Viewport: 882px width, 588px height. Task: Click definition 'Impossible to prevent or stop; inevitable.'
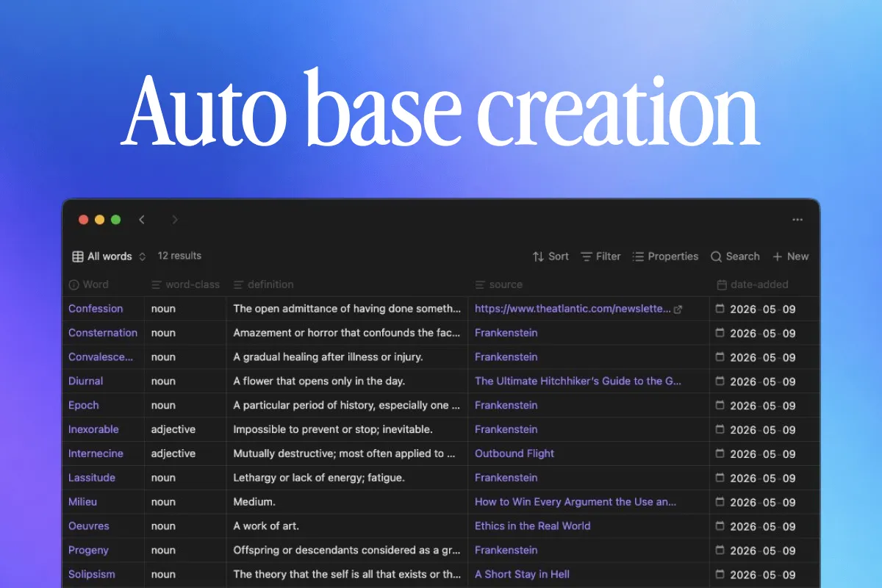pos(333,429)
